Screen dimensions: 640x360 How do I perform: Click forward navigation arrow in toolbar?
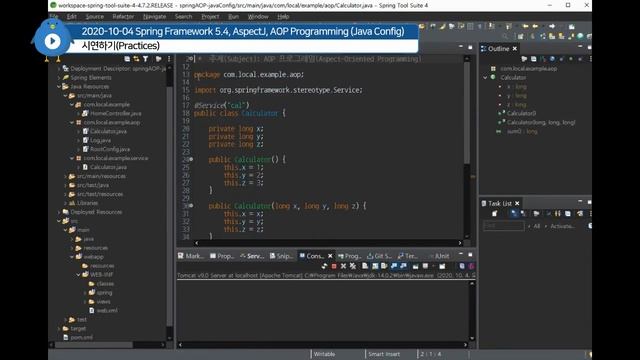click(552, 26)
